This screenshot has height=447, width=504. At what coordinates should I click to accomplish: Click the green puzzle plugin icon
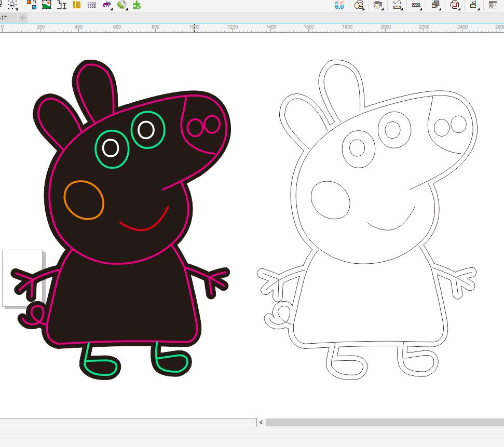(x=137, y=5)
